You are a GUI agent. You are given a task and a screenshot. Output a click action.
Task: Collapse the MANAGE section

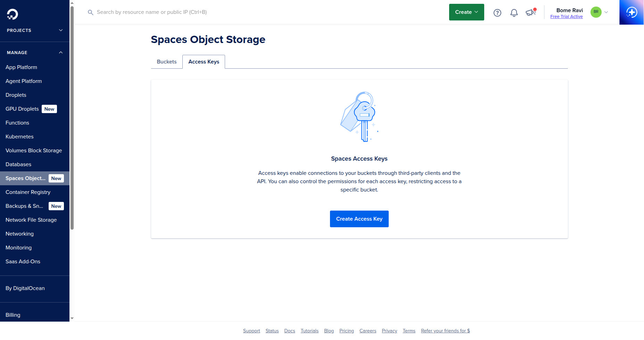[60, 52]
